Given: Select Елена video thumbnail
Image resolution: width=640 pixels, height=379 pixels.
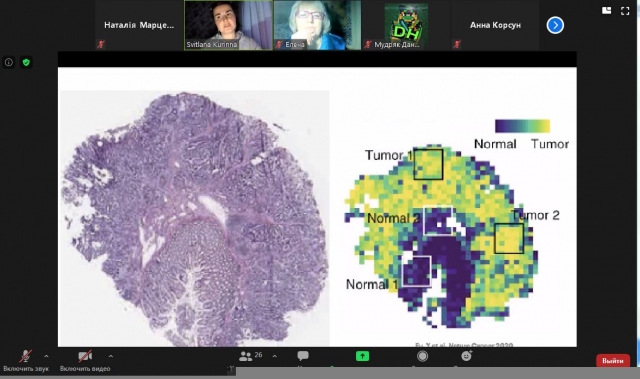Looking at the screenshot, I should (x=317, y=25).
